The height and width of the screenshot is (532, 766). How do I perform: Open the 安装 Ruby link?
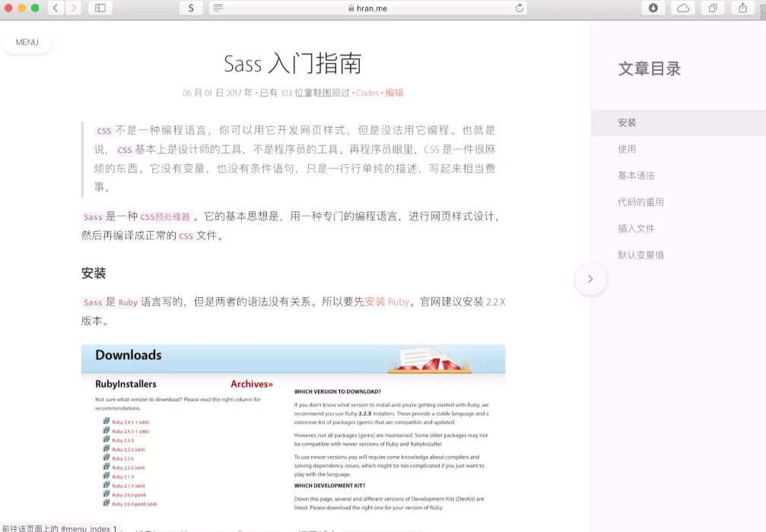[387, 302]
